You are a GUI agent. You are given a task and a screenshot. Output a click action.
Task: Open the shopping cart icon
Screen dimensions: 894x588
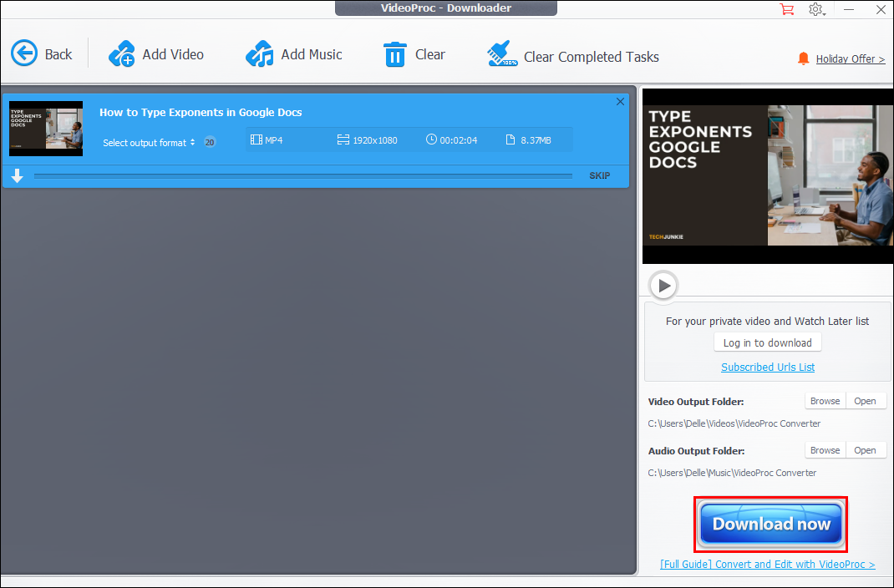click(x=787, y=9)
